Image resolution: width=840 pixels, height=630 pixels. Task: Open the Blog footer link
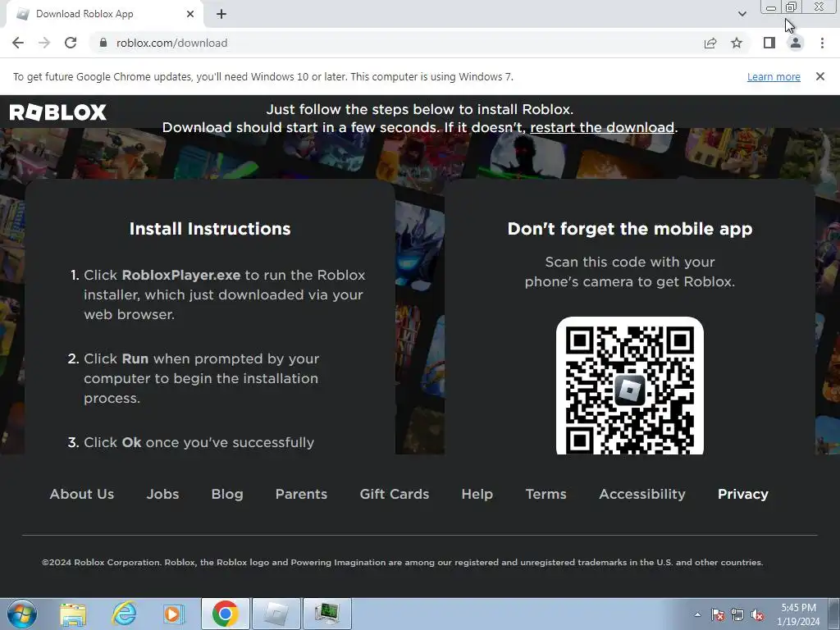(x=227, y=494)
